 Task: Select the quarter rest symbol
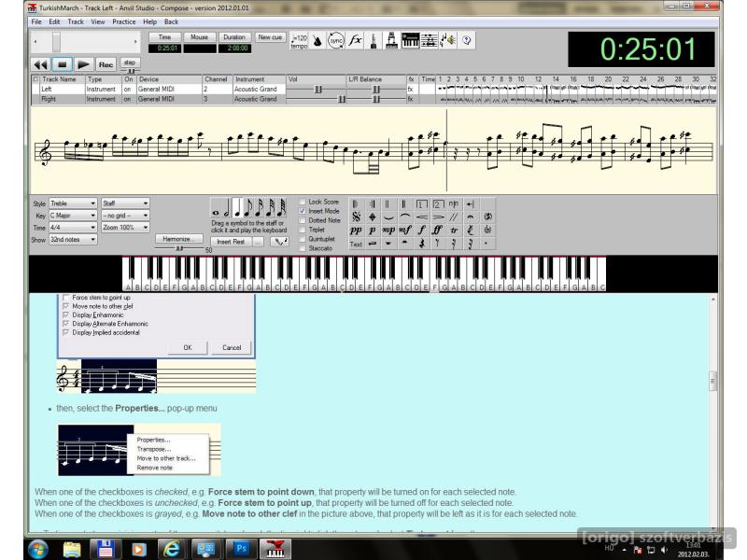[x=421, y=244]
